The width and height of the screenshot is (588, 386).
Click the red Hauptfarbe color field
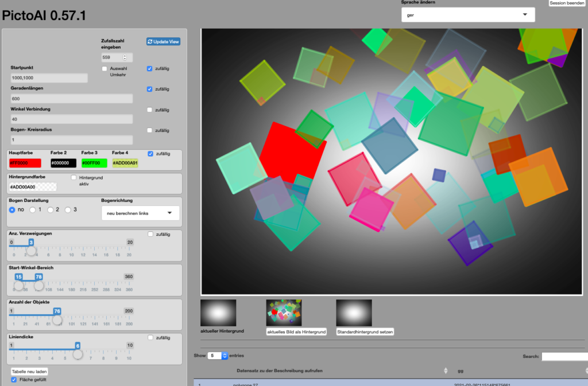click(26, 163)
